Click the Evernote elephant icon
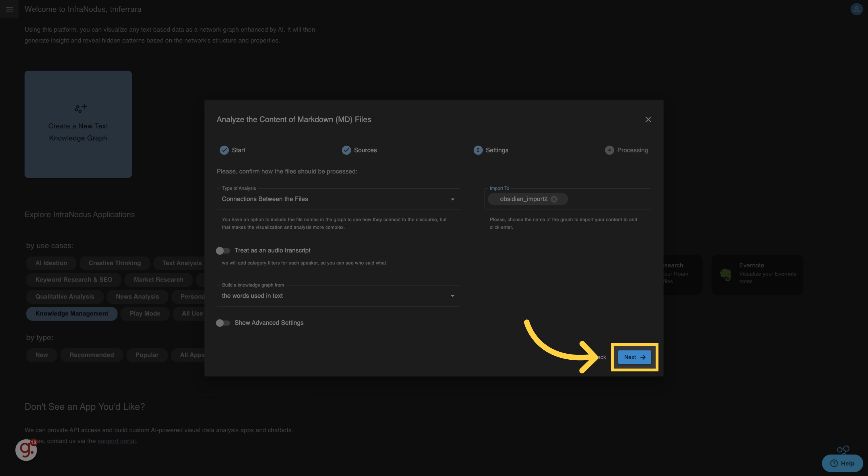The image size is (868, 476). coord(725,275)
